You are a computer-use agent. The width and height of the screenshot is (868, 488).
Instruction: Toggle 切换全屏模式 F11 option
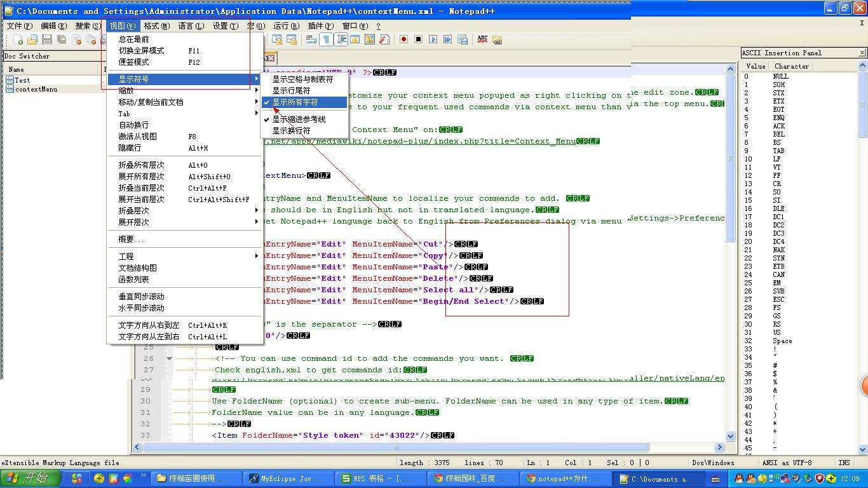(x=184, y=51)
